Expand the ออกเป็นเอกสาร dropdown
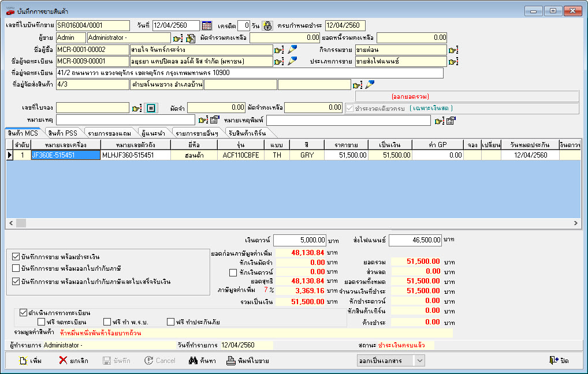Screen dimensions: 588x374 pyautogui.click(x=419, y=361)
